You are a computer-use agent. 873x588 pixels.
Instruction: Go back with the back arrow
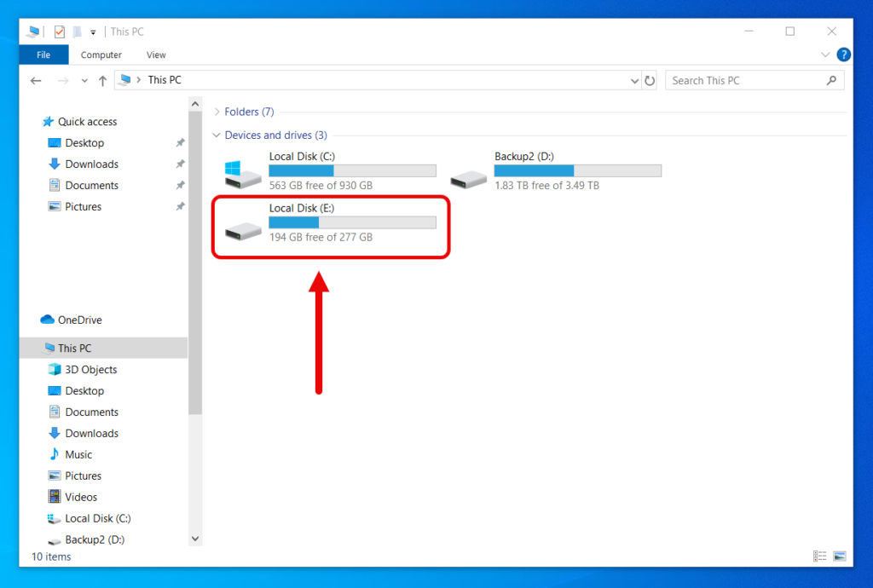point(36,81)
